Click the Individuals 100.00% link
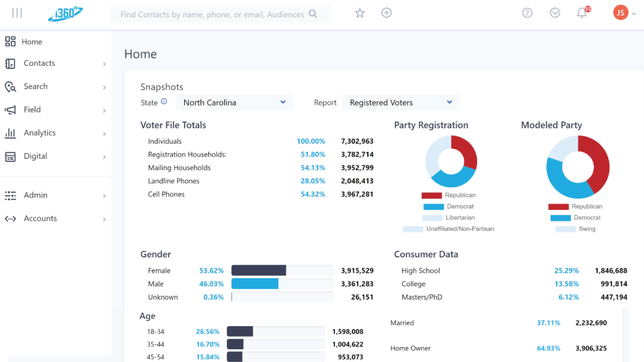This screenshot has width=644, height=362. [x=311, y=141]
